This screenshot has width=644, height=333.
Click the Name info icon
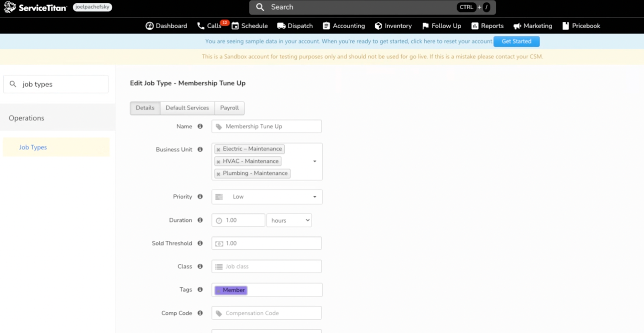(200, 126)
